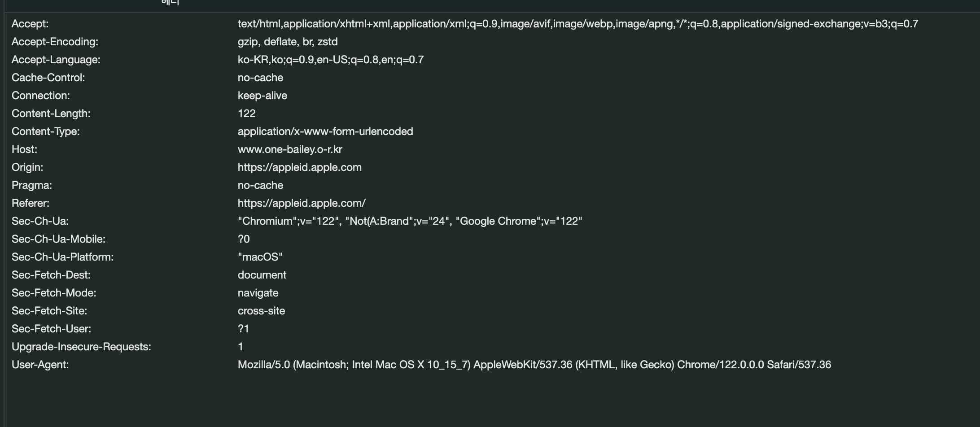Click the keep-alive Connection value
Image resolution: width=980 pixels, height=427 pixels.
262,96
